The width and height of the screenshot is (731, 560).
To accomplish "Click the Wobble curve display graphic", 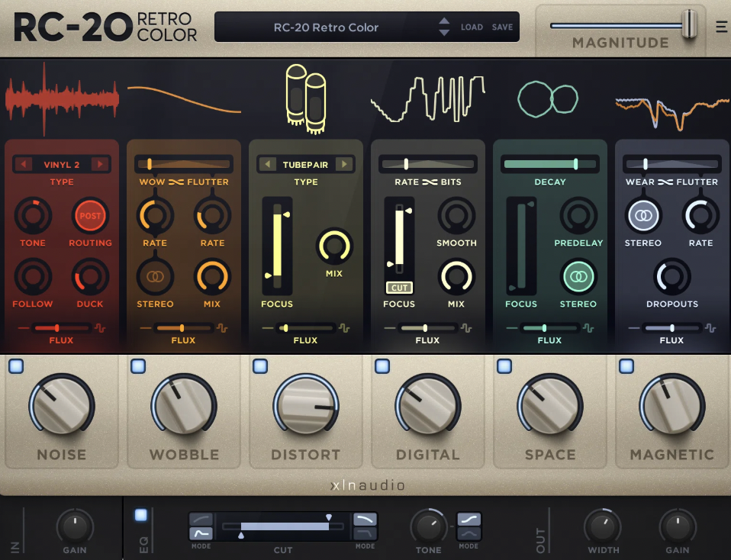I will pyautogui.click(x=184, y=99).
